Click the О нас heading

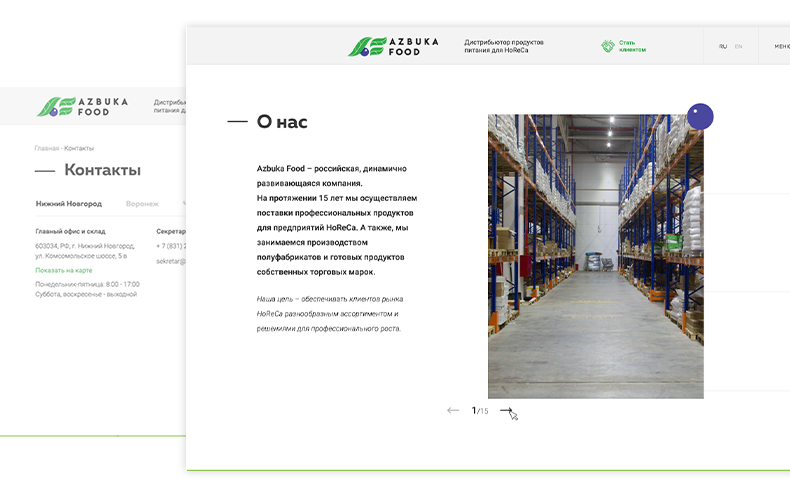pos(282,122)
